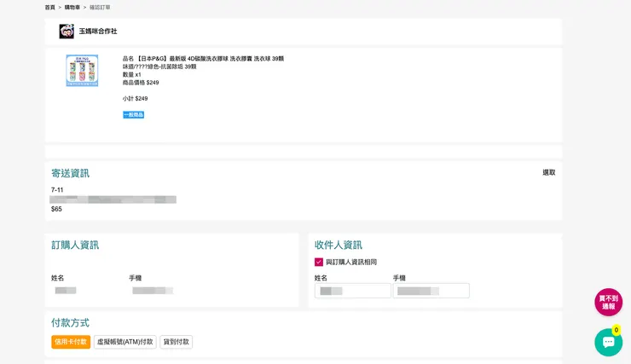Click the 買不到通報 round icon
Viewport: 631px width, 364px height.
[x=608, y=302]
